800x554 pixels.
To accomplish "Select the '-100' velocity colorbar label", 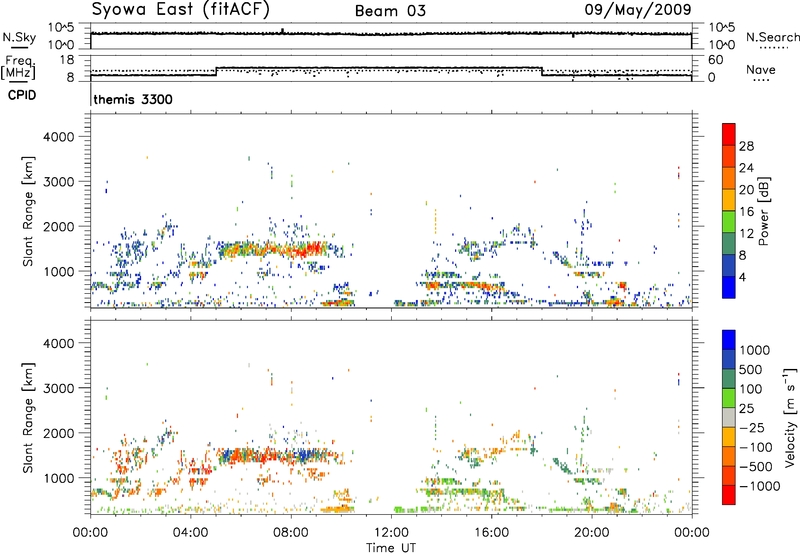I will pyautogui.click(x=756, y=447).
